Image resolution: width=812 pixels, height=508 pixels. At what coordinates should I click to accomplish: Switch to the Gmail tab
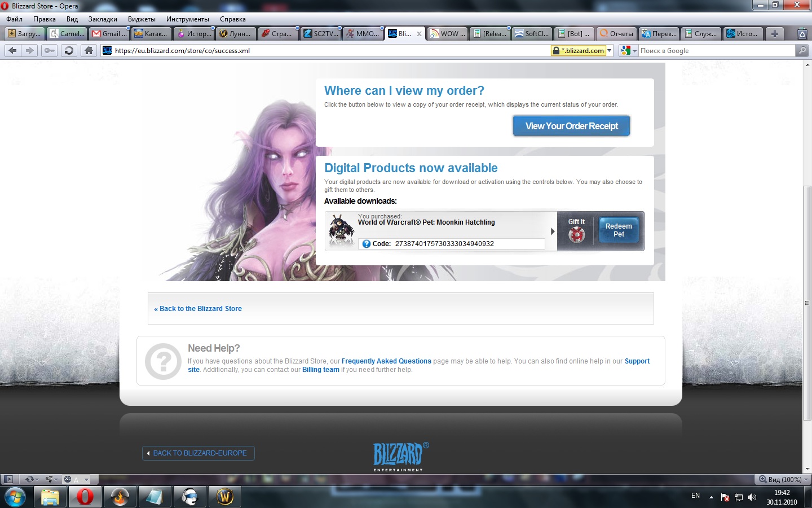(x=110, y=33)
